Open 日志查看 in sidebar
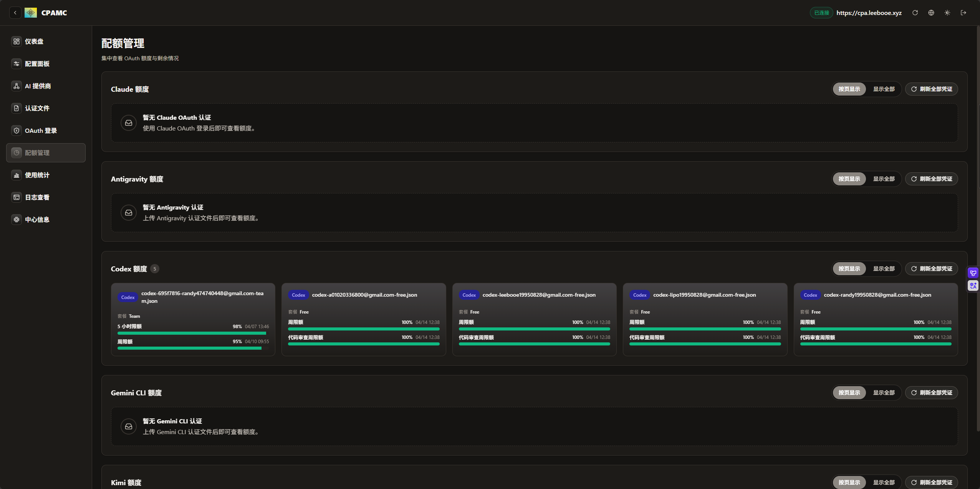Viewport: 980px width, 489px height. pyautogui.click(x=46, y=197)
